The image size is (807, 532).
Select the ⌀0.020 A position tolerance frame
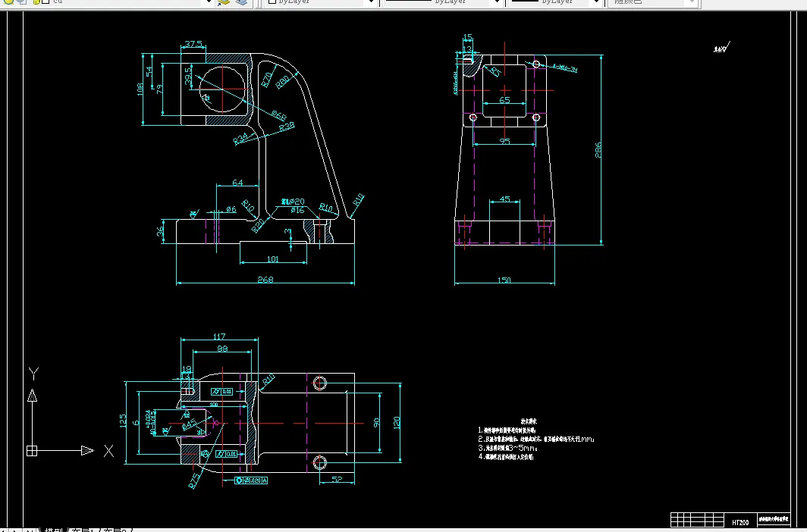point(251,480)
